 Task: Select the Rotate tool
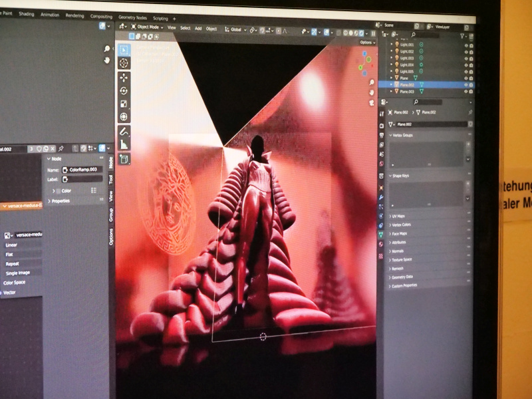[124, 90]
